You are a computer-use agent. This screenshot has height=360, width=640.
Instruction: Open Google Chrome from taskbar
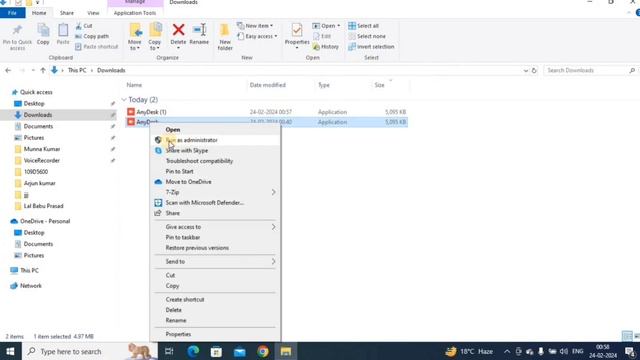coord(263,351)
